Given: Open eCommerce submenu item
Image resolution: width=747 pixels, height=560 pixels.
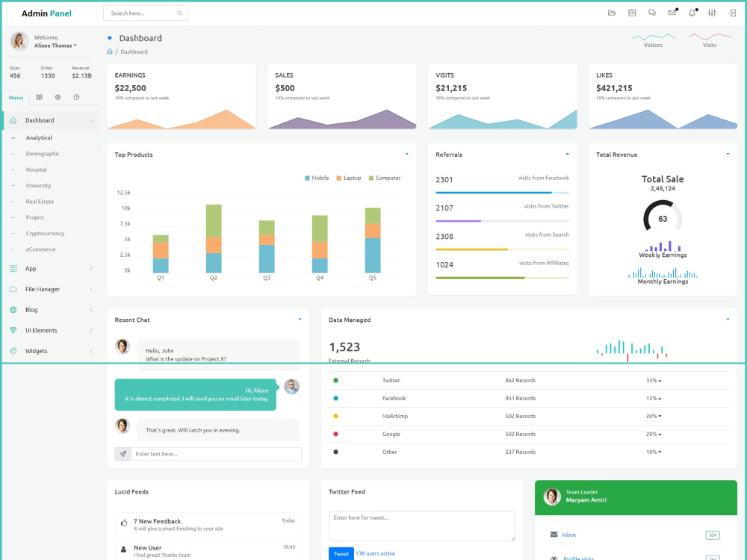Looking at the screenshot, I should pos(40,249).
